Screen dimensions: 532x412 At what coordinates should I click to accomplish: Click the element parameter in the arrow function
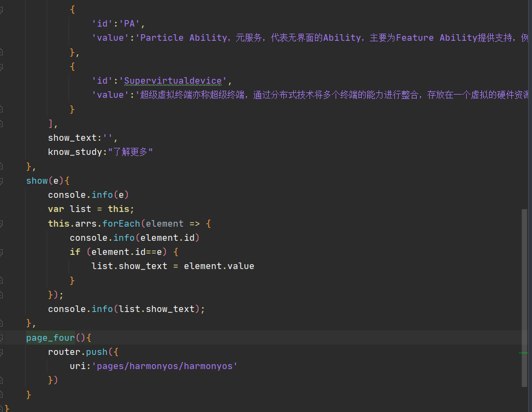pos(165,224)
